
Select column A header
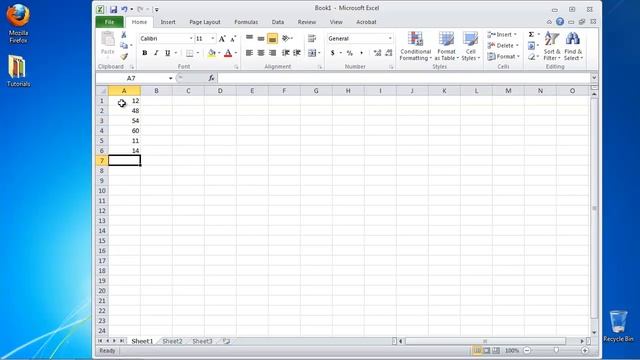(124, 91)
